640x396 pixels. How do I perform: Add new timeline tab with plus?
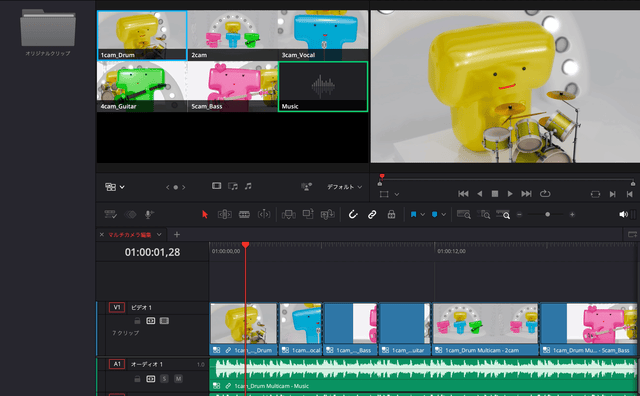pos(177,235)
